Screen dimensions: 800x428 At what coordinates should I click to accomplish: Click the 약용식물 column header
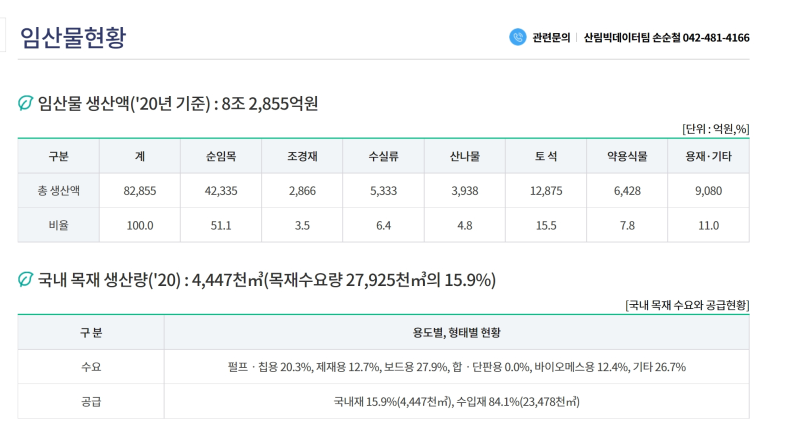pyautogui.click(x=627, y=157)
